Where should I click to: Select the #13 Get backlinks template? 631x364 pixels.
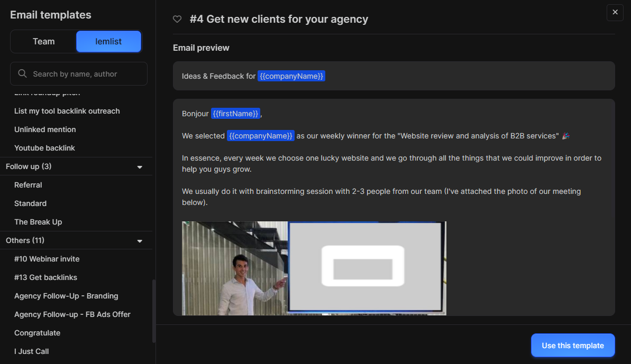pyautogui.click(x=47, y=277)
